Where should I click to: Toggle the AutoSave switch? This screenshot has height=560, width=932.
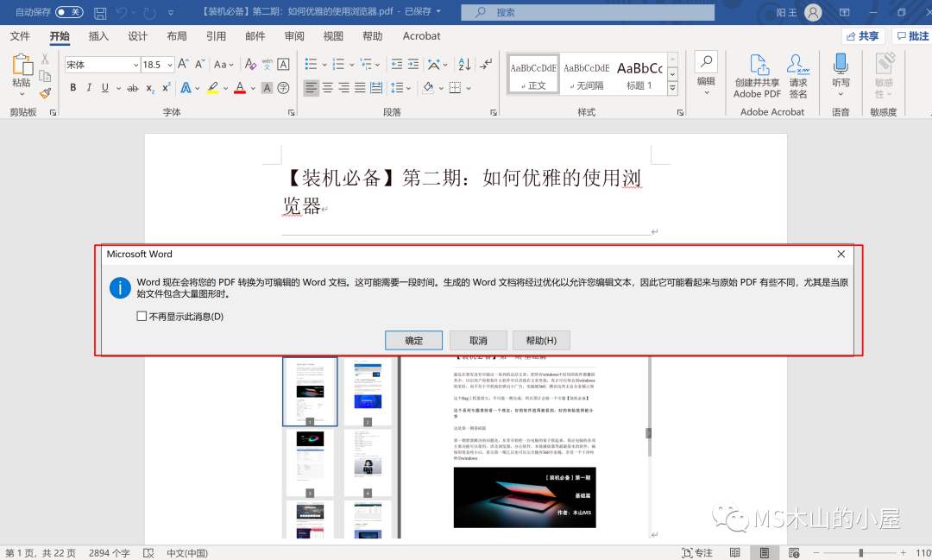[x=69, y=12]
